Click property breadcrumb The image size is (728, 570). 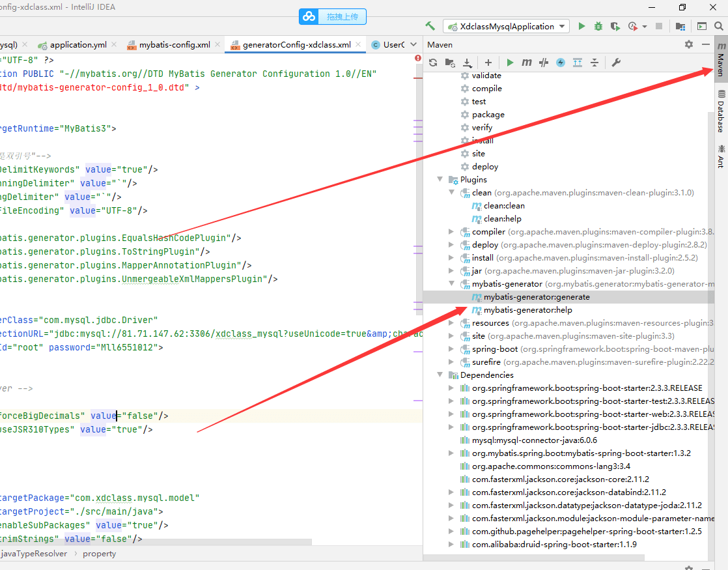tap(100, 553)
